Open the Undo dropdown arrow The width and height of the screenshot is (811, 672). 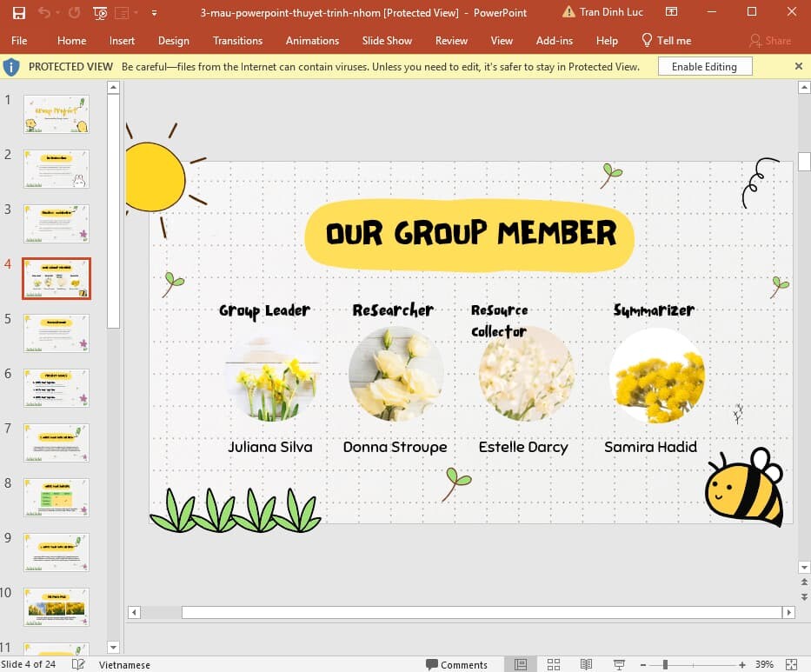[57, 12]
